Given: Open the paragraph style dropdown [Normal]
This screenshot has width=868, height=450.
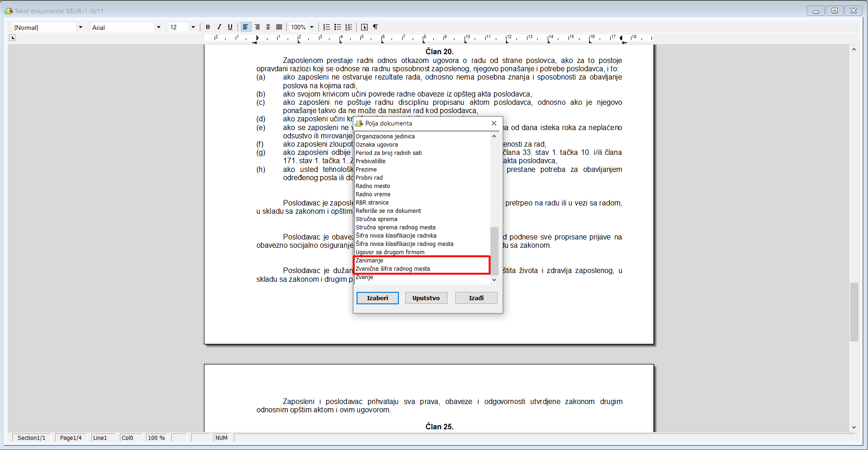Looking at the screenshot, I should 80,27.
